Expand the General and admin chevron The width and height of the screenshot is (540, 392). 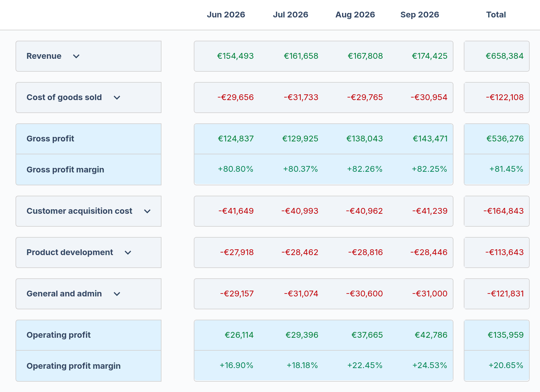[x=117, y=294]
